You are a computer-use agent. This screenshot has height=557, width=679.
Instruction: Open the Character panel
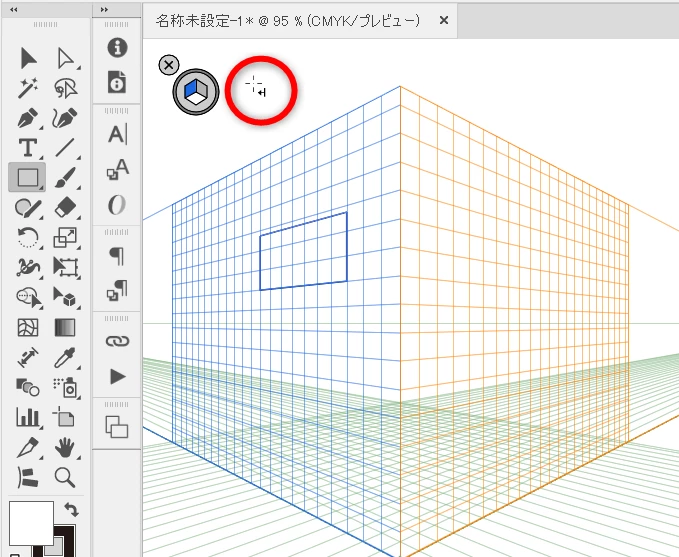[117, 134]
